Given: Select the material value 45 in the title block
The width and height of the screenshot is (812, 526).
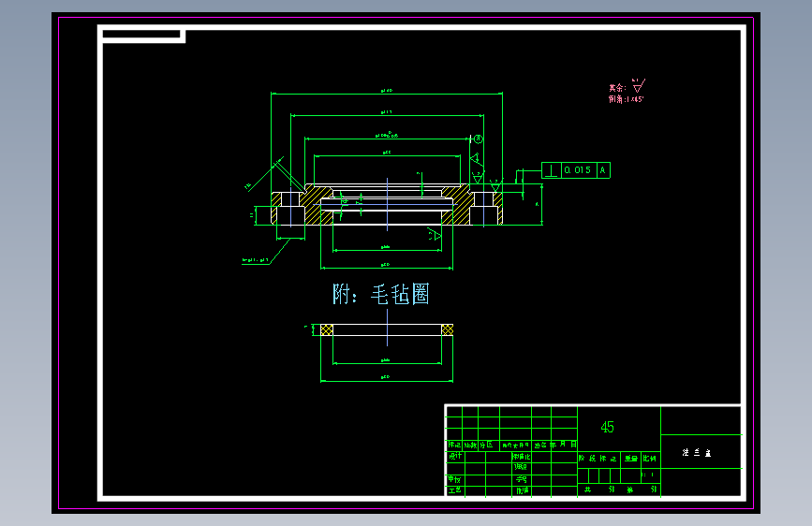Looking at the screenshot, I should (607, 427).
